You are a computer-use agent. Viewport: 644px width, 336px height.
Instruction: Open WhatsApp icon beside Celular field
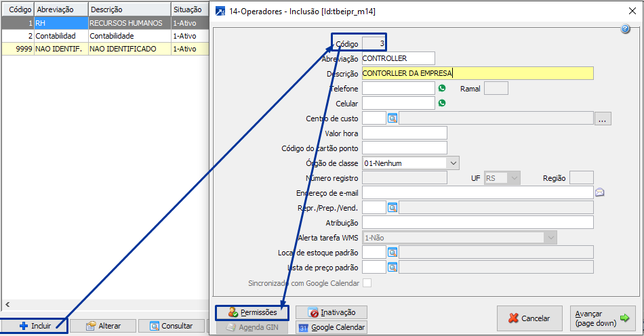tap(442, 103)
